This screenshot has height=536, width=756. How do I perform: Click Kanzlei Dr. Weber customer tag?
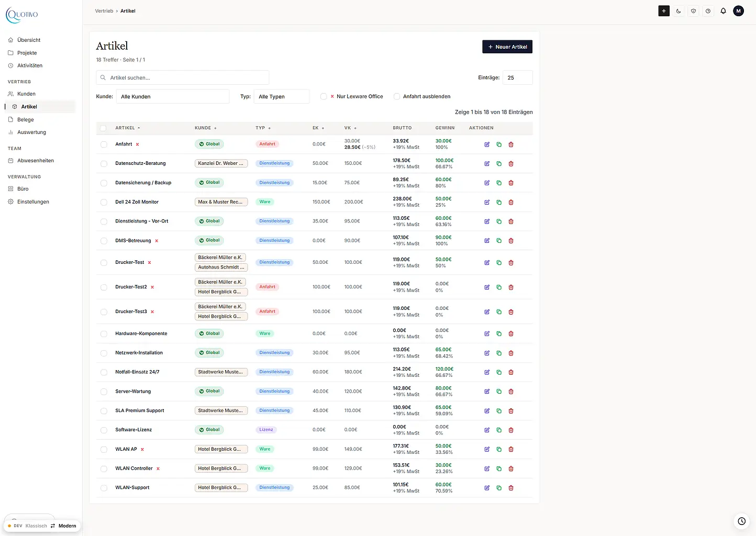pyautogui.click(x=221, y=163)
